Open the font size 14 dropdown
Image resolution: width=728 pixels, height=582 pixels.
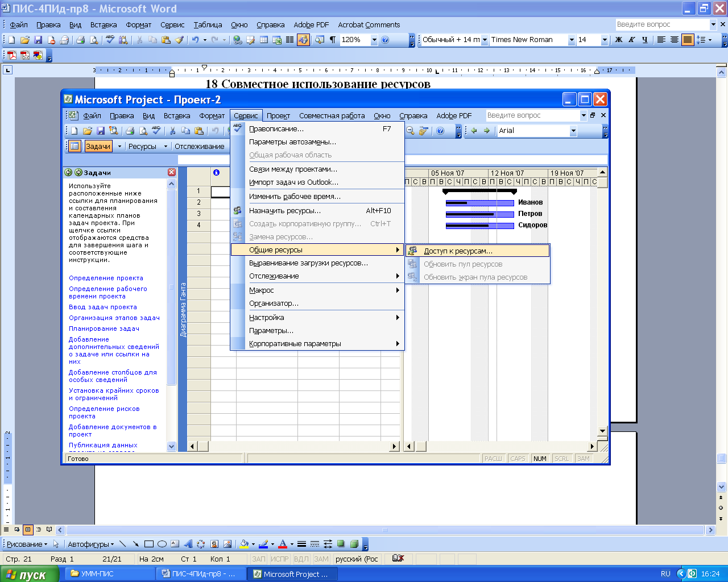604,40
